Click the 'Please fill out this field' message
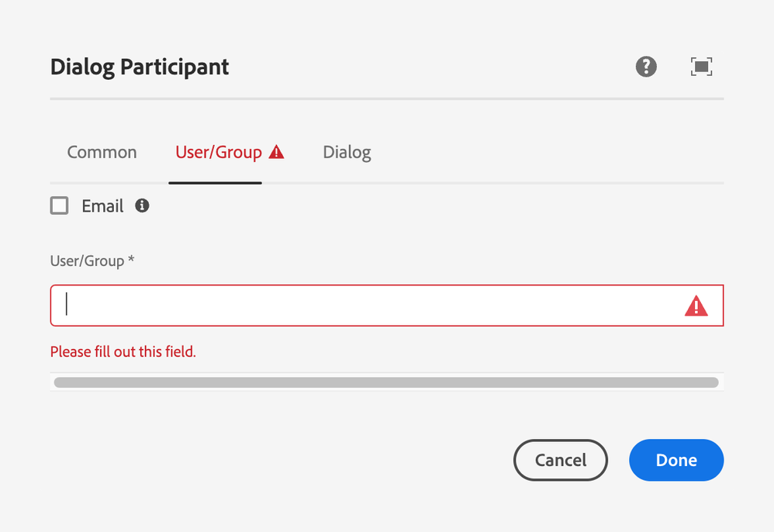Viewport: 774px width, 532px height. (123, 352)
